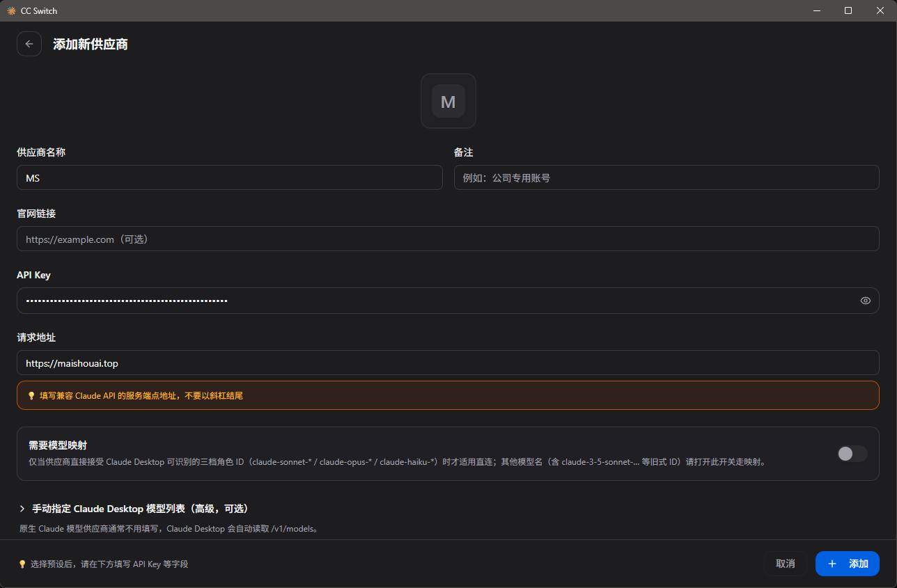Screen dimensions: 897x588
Task: Close the CC Switch window
Action: coord(880,10)
